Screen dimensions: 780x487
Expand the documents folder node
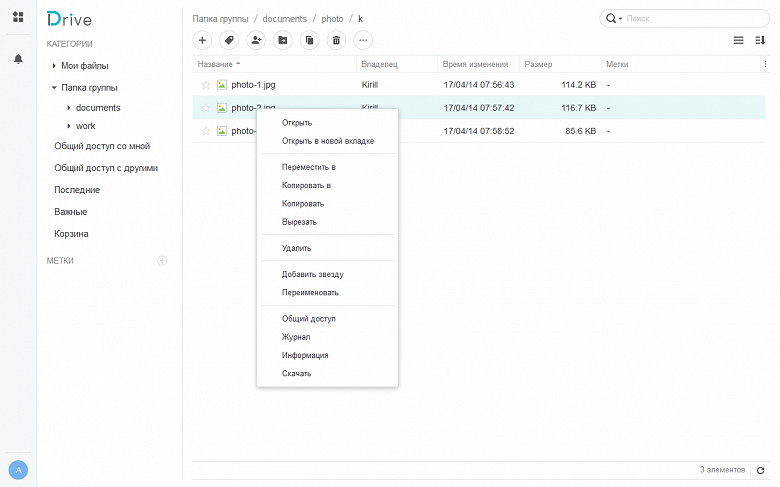tap(68, 108)
